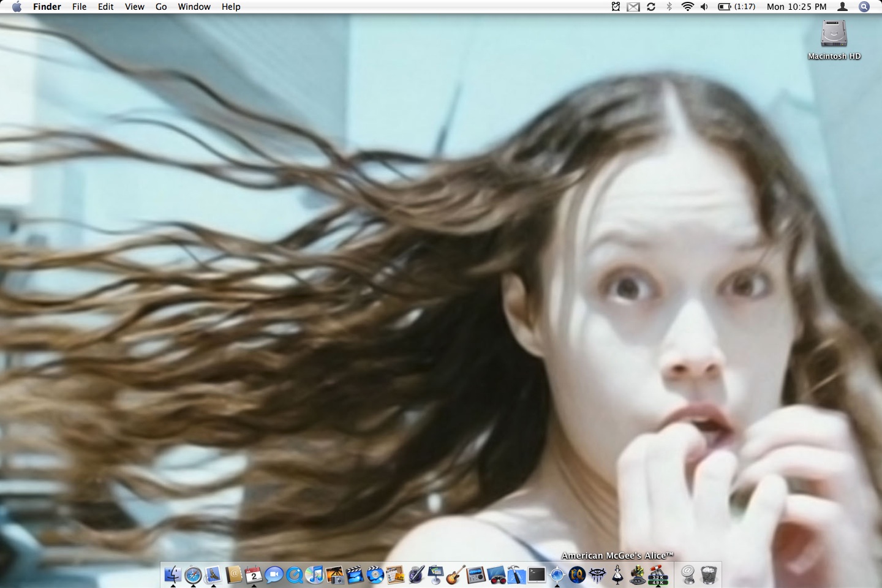Open Address Book in the Dock
The image size is (882, 588).
point(233,575)
